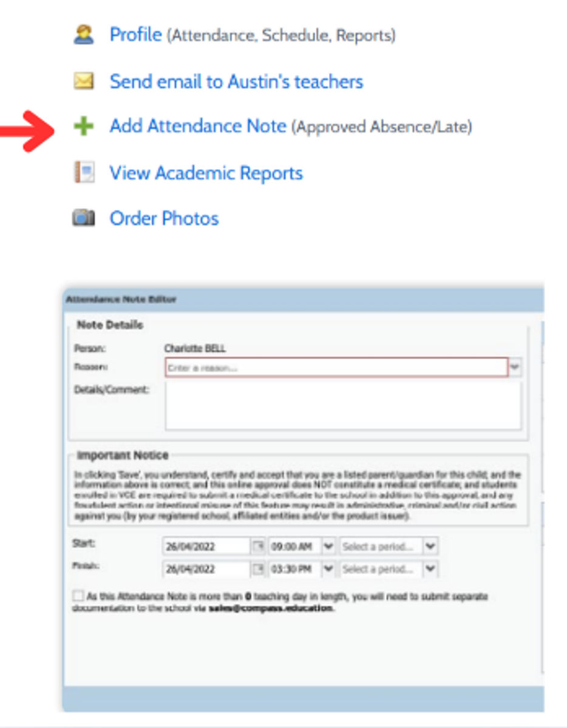Image resolution: width=567 pixels, height=728 pixels.
Task: Click the Add Attendance Note link
Action: [x=197, y=126]
